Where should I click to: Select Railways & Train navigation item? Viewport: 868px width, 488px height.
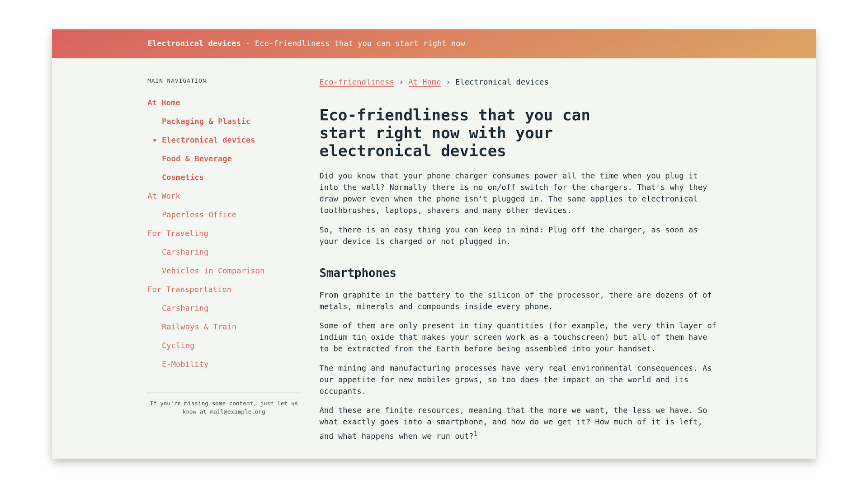point(199,327)
